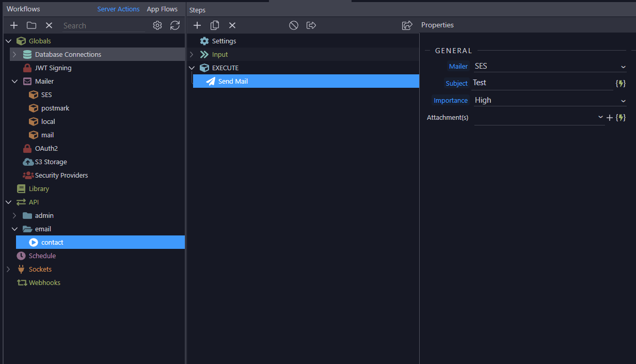Image resolution: width=636 pixels, height=364 pixels.
Task: Open the Mailer dropdown showing SES
Action: [549, 66]
